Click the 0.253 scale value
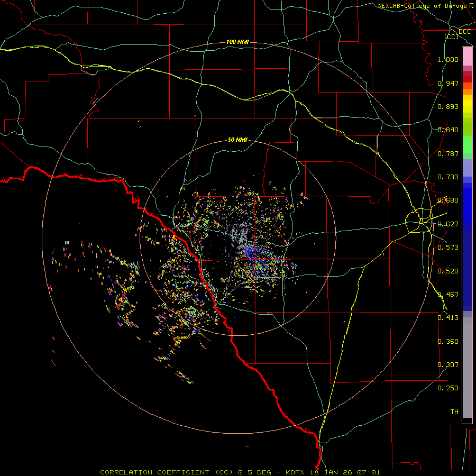Viewport: 476px width, 476px height. (448, 388)
